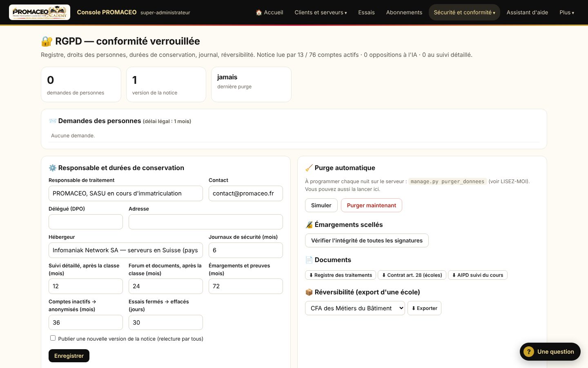Expand Sécurité et conformité menu
Viewport: 588px width, 368px height.
pos(464,12)
